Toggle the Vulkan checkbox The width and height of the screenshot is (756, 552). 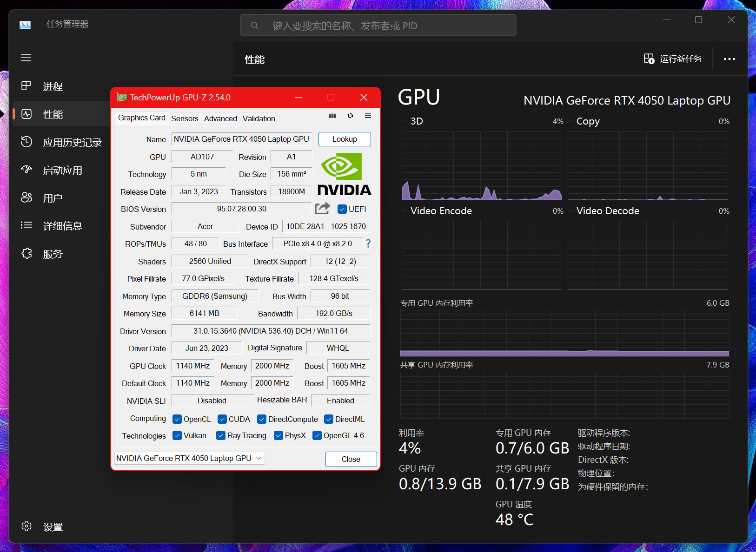tap(177, 435)
